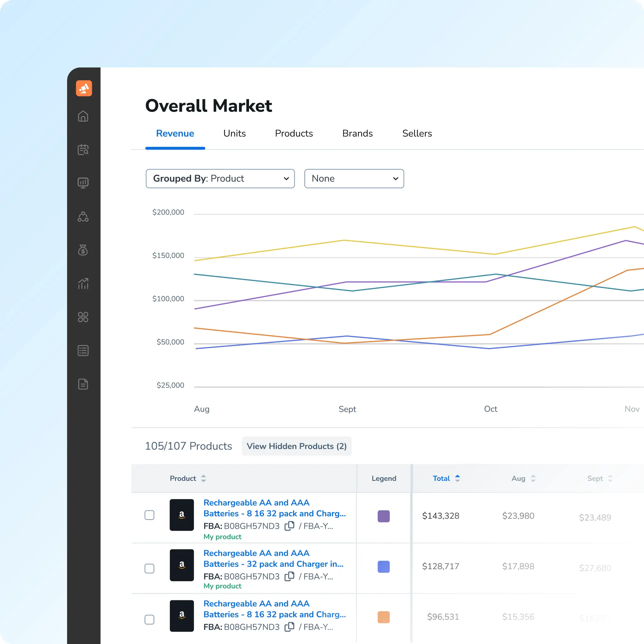Switch to the Units tab
This screenshot has width=644, height=644.
(234, 133)
